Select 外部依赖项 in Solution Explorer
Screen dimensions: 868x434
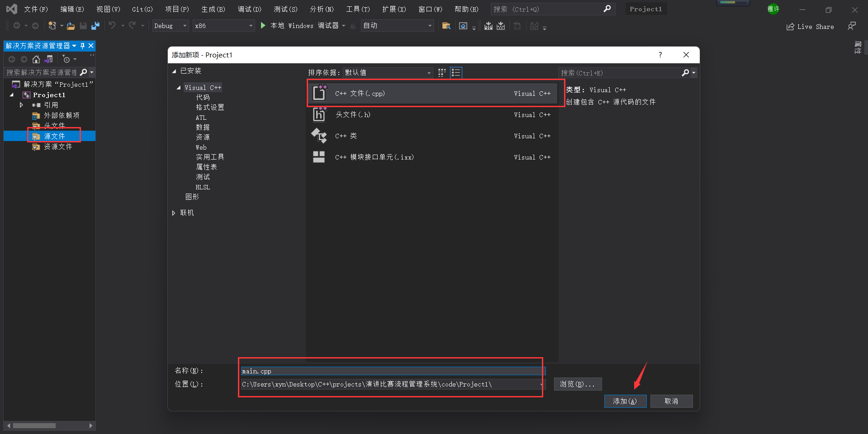tap(62, 116)
